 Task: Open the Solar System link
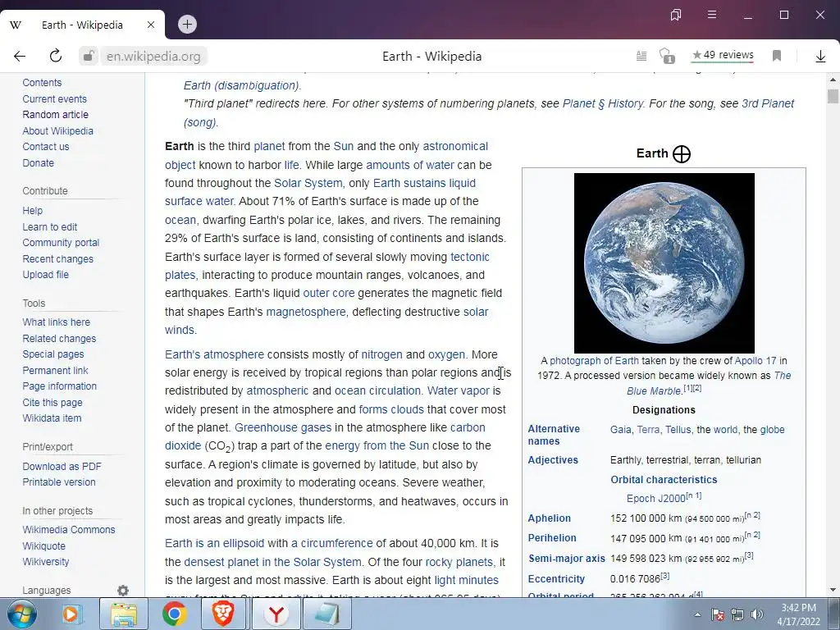(x=308, y=183)
